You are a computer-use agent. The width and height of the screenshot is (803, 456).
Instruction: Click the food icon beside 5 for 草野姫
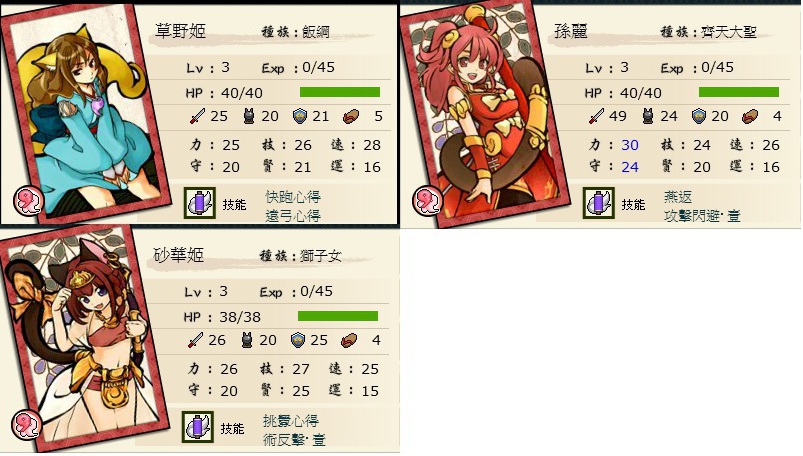(x=350, y=117)
